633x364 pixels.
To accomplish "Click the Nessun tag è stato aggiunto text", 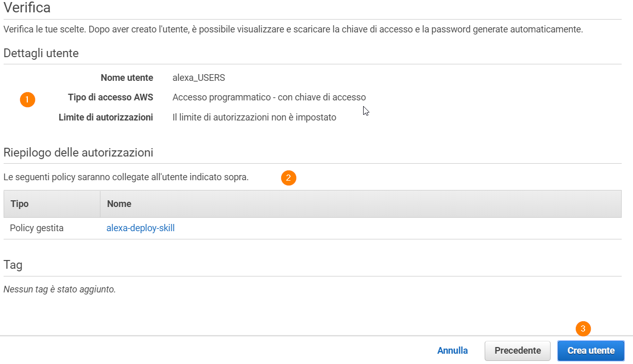I will tap(60, 289).
